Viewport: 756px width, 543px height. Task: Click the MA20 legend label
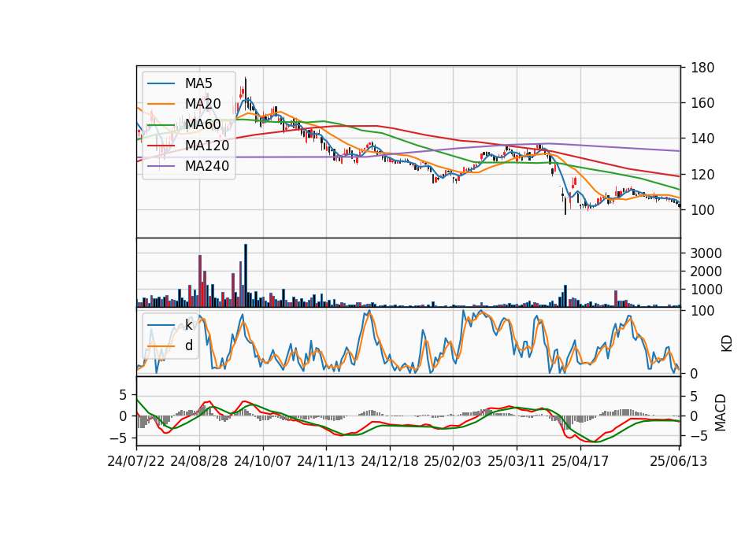(x=202, y=104)
